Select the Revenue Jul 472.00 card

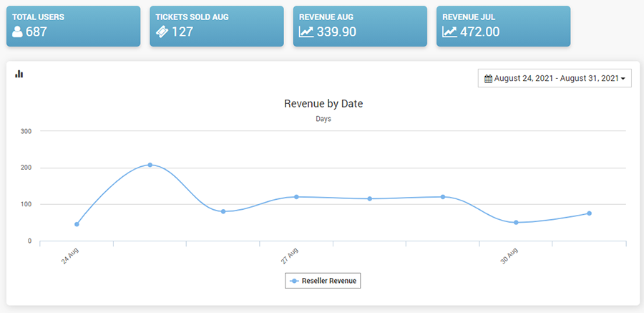[x=503, y=26]
